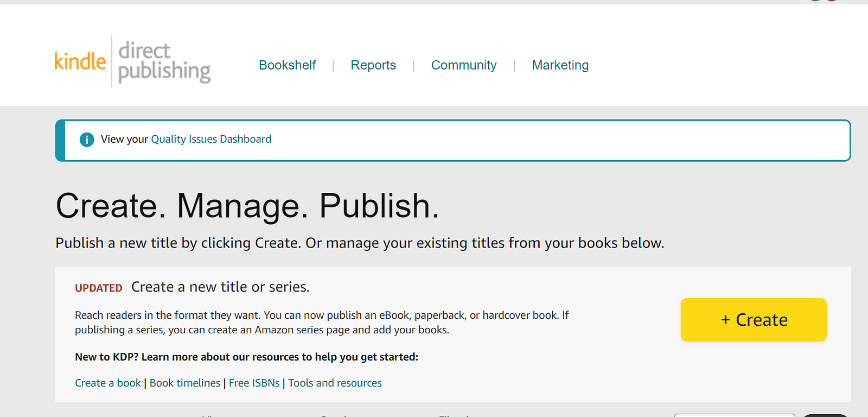The image size is (868, 417).
Task: Click the red circle at top right
Action: 832,1
